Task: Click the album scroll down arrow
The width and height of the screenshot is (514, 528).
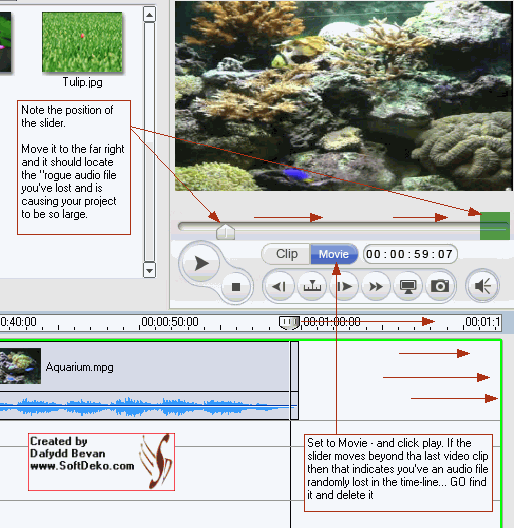Action: (150, 270)
